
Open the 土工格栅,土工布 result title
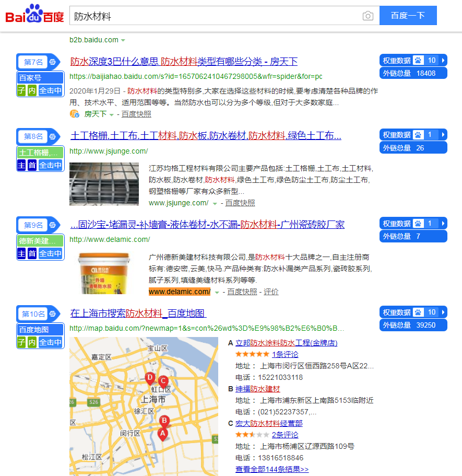[206, 136]
